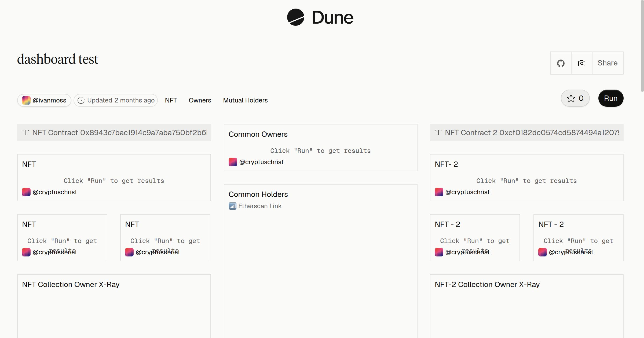The image size is (644, 338).
Task: Open @cryptuschrist under Common Owners
Action: click(261, 162)
